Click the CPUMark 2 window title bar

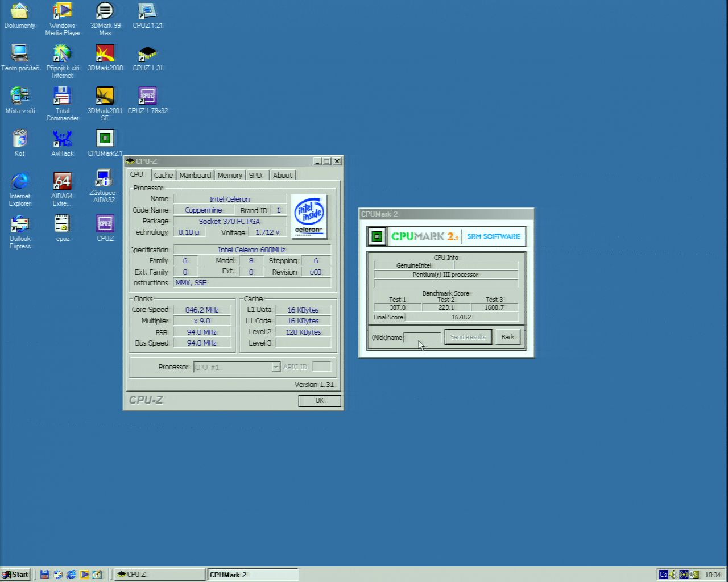[446, 214]
